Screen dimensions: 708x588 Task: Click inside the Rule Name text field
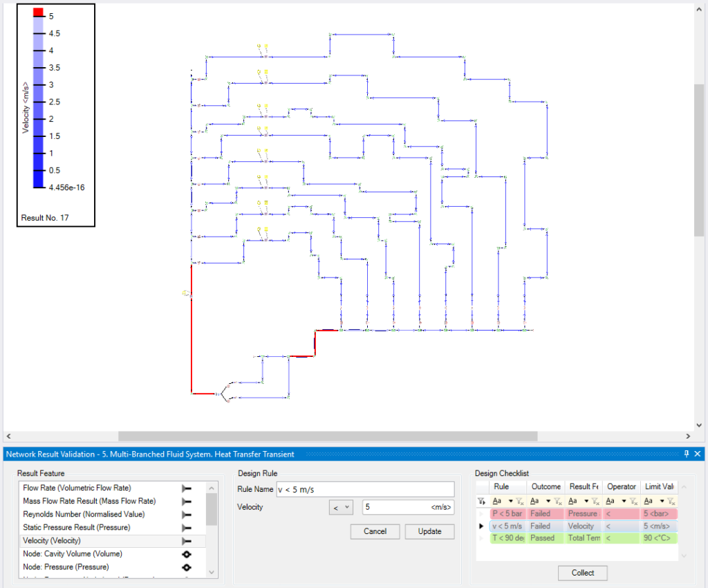point(365,489)
